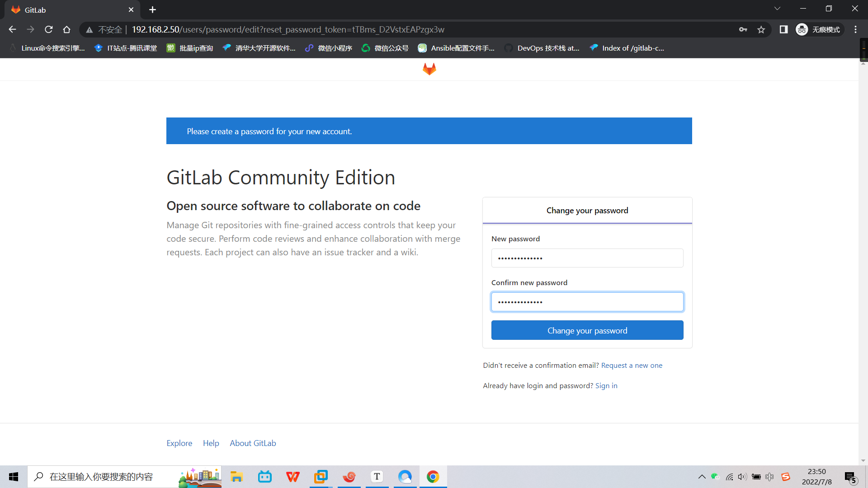Open the Windows Start menu
Image resolution: width=868 pixels, height=488 pixels.
(x=14, y=477)
